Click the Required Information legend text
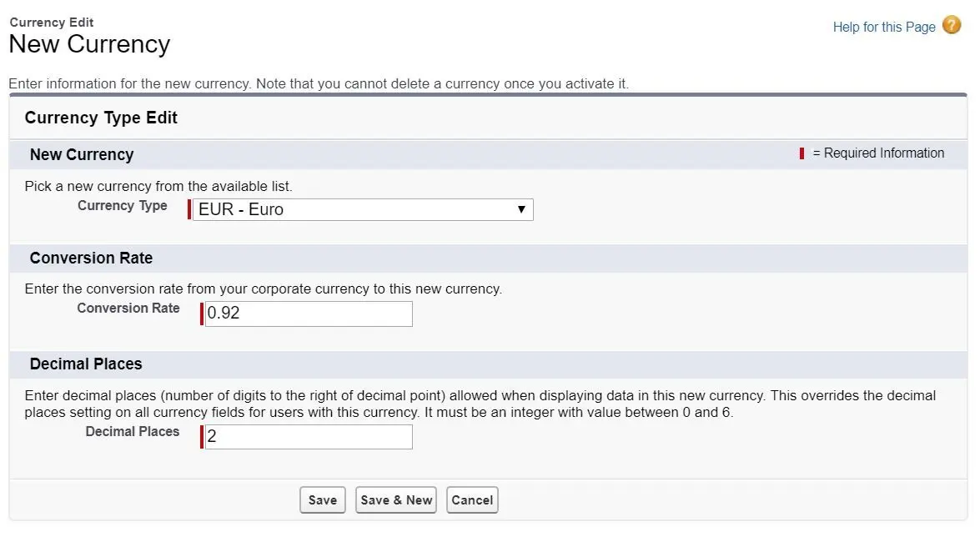 click(878, 153)
